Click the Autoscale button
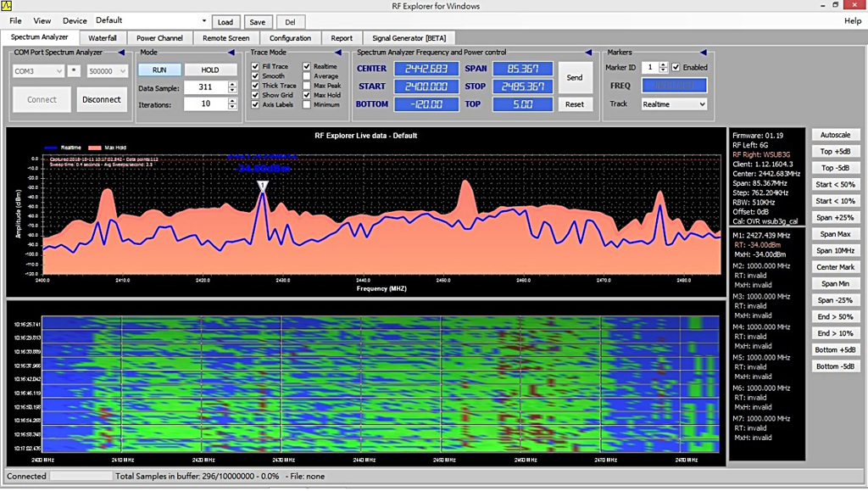 click(x=835, y=135)
